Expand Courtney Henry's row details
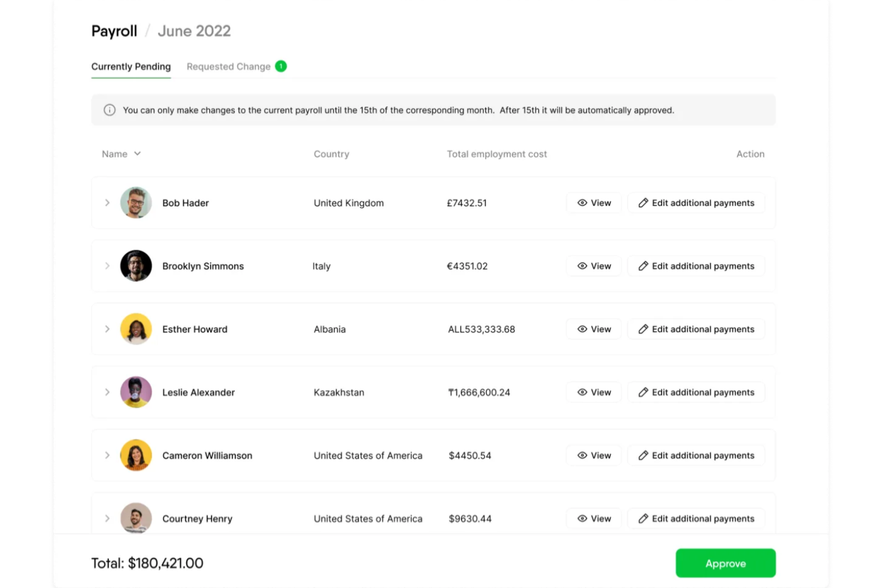Image resolution: width=882 pixels, height=588 pixels. pyautogui.click(x=107, y=518)
